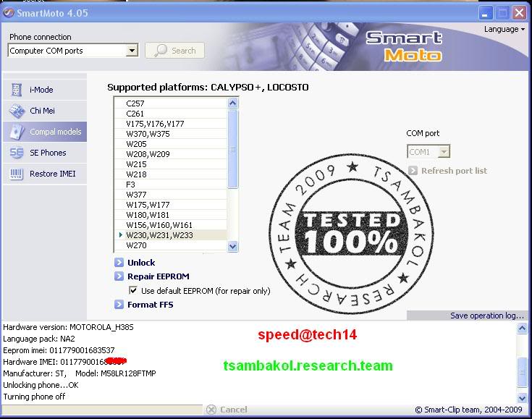The image size is (532, 419).
Task: Switch to Compal models section
Action: point(45,132)
